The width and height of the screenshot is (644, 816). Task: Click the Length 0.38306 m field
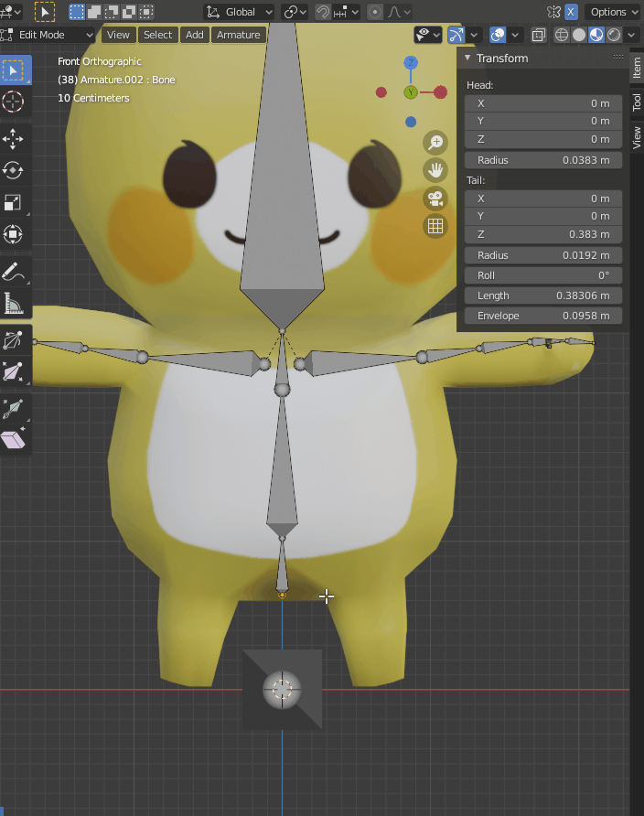(x=543, y=295)
